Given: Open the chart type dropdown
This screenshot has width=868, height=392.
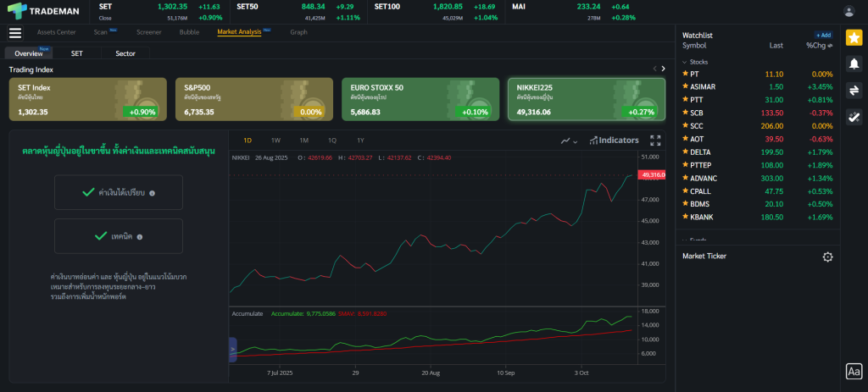Looking at the screenshot, I should 569,141.
